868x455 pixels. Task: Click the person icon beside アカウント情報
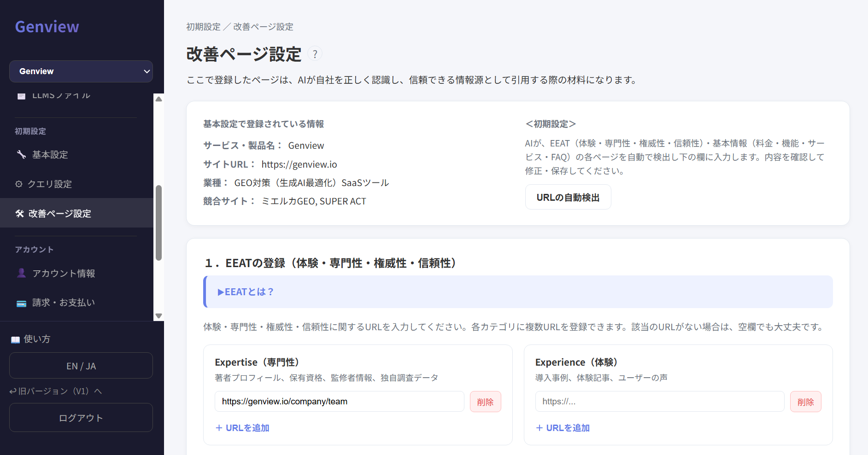[21, 273]
